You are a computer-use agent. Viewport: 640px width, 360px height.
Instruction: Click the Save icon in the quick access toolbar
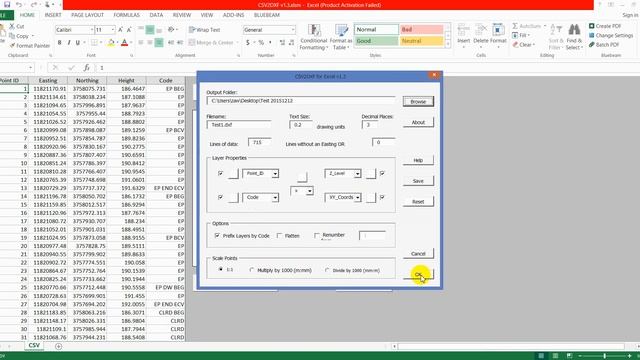(7, 4)
